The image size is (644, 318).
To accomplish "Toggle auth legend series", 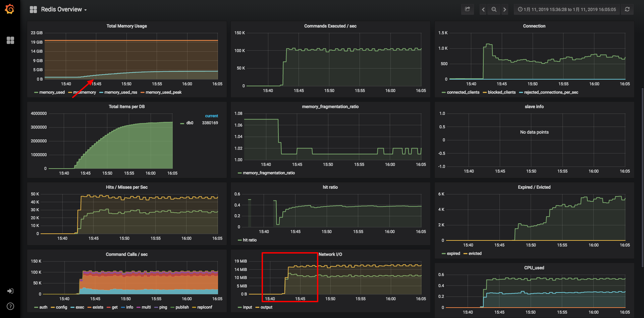I will pyautogui.click(x=43, y=307).
